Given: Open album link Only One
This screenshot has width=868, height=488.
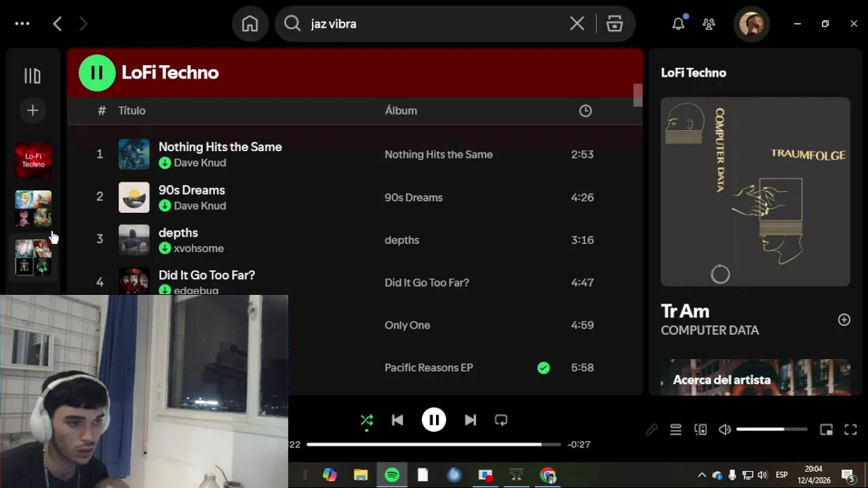Looking at the screenshot, I should 408,325.
